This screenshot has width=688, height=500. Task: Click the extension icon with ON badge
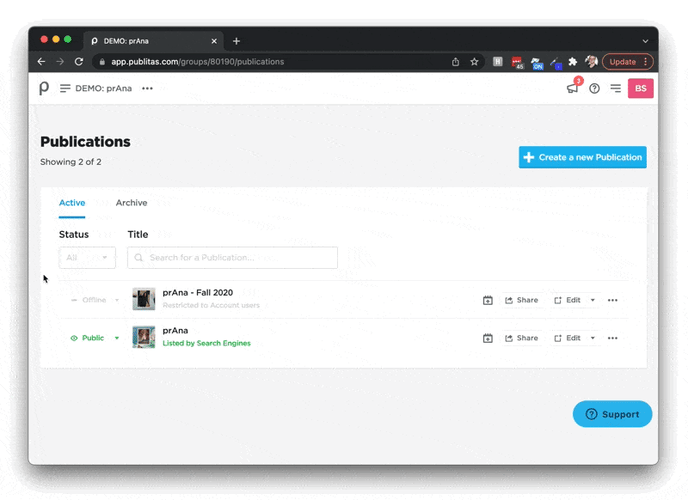coord(536,63)
